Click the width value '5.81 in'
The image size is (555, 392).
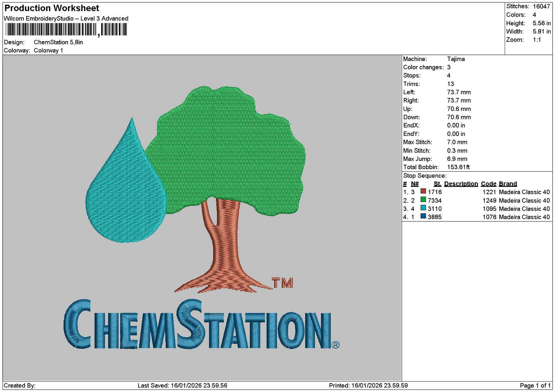(542, 31)
